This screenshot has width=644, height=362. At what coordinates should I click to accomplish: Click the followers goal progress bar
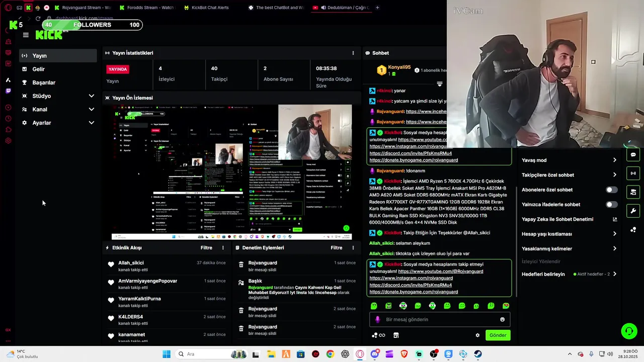(x=92, y=25)
